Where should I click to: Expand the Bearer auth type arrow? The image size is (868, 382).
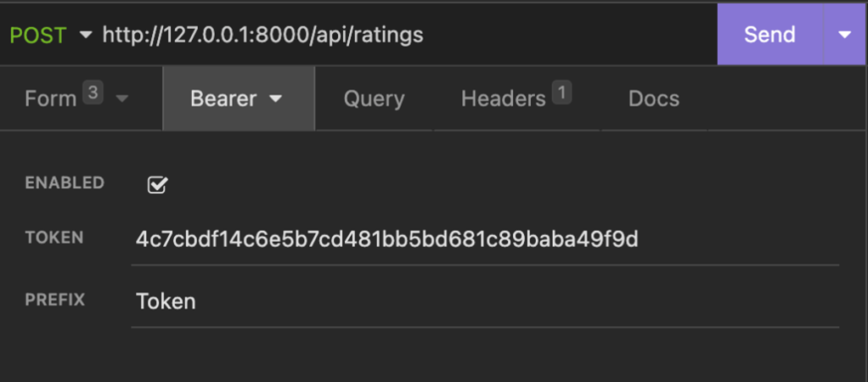[x=275, y=98]
